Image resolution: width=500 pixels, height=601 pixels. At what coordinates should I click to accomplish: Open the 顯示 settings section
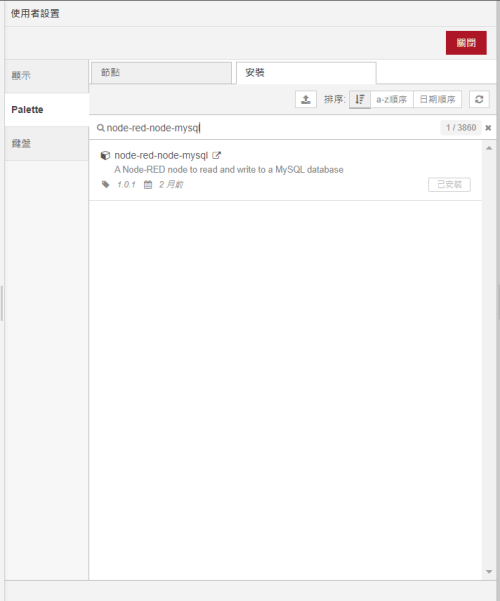pos(47,76)
